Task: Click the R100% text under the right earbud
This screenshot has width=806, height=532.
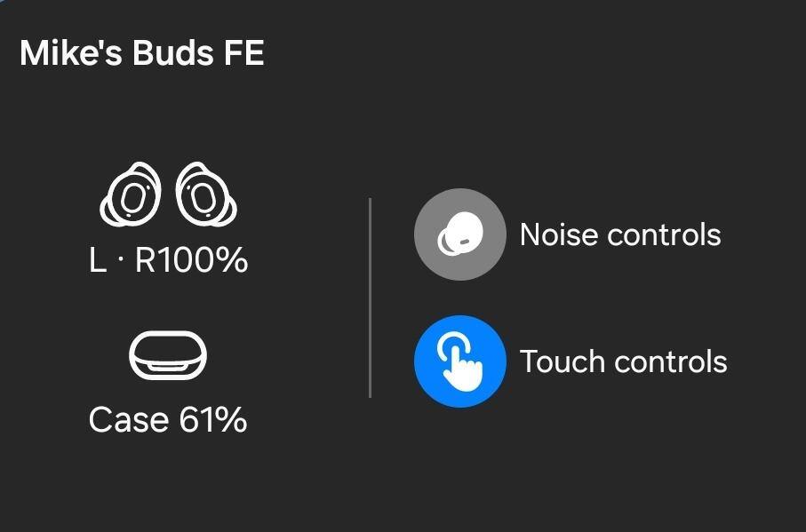Action: [x=191, y=260]
